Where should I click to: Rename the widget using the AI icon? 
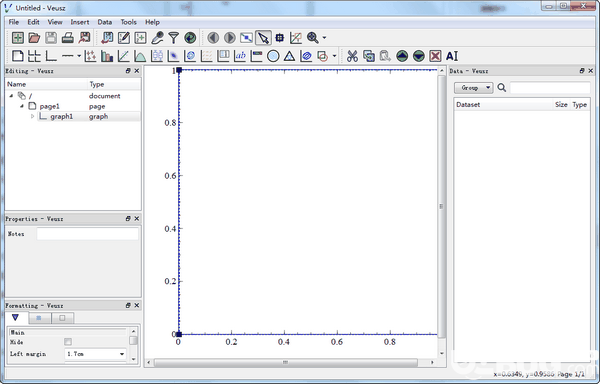(x=452, y=56)
